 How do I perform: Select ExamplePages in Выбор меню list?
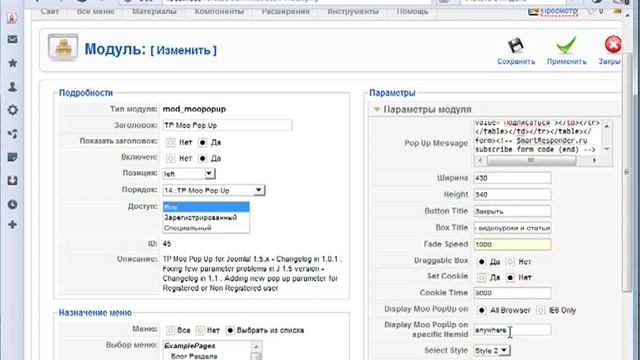click(x=190, y=346)
